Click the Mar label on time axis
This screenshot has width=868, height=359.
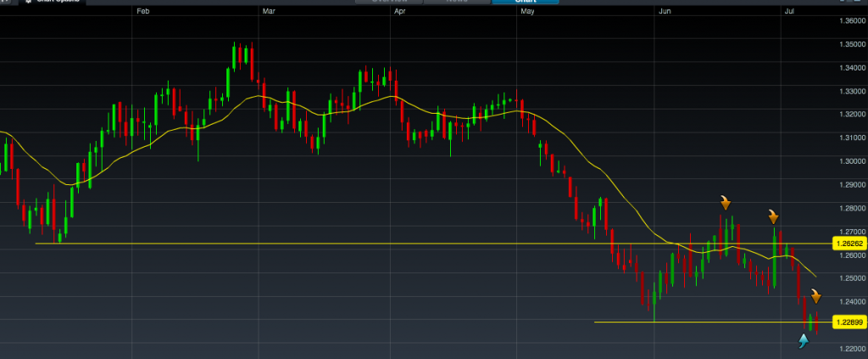[270, 12]
